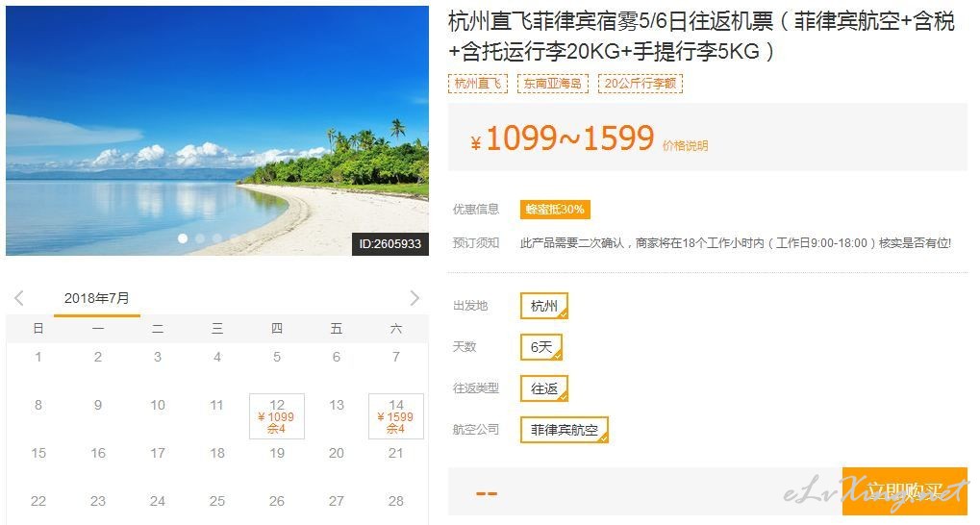The width and height of the screenshot is (980, 525).
Task: Pick July 14 date priced ¥1599
Action: [x=396, y=416]
